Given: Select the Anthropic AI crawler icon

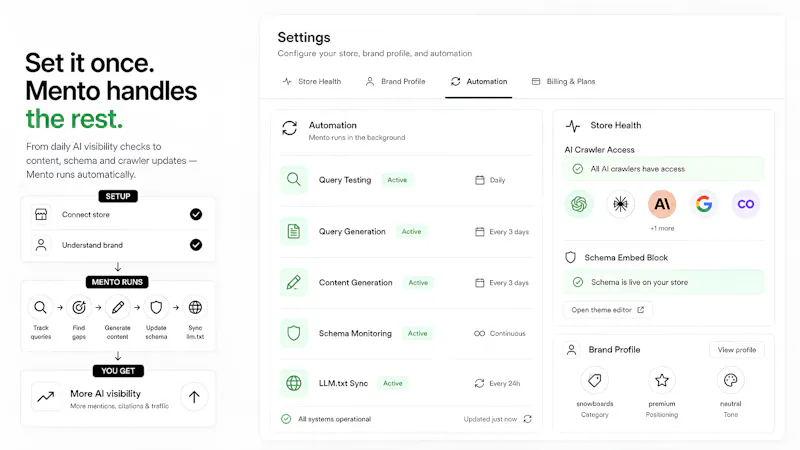Looking at the screenshot, I should pos(662,204).
